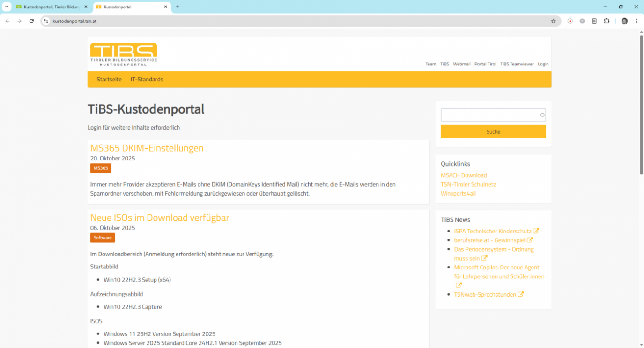Click inside the search input field
Image resolution: width=644 pixels, height=348 pixels.
pyautogui.click(x=493, y=115)
